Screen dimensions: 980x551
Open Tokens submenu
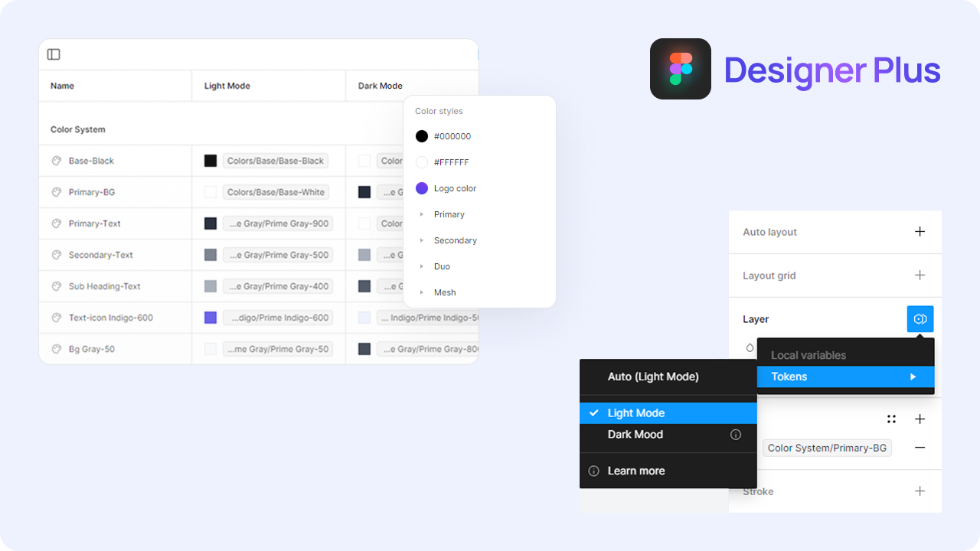click(x=846, y=377)
